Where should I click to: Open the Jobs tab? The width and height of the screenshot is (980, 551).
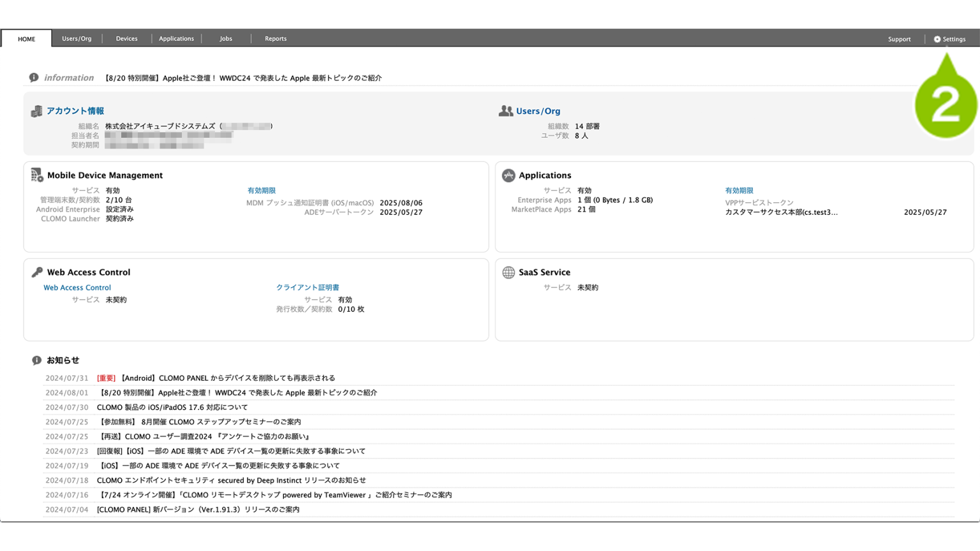[226, 39]
